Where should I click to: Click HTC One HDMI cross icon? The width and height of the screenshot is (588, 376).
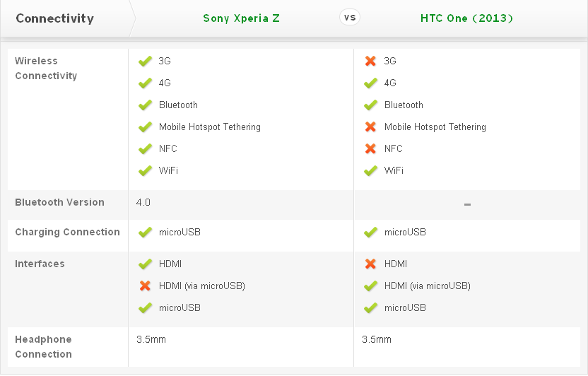(x=370, y=264)
